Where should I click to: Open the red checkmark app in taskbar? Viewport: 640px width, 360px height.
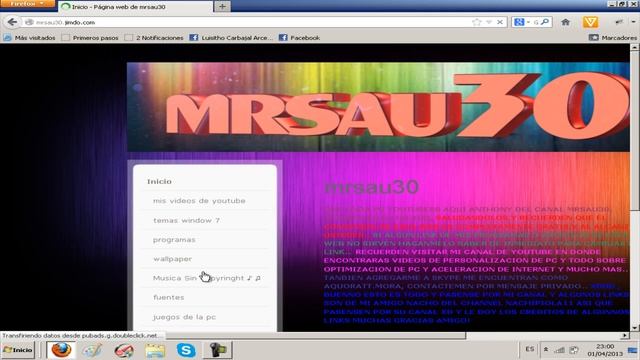[124, 350]
